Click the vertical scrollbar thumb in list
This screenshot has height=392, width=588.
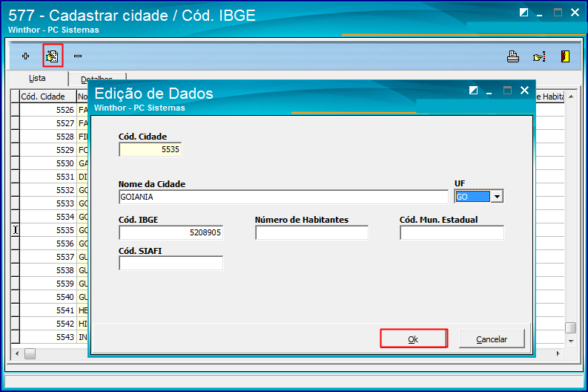point(571,327)
